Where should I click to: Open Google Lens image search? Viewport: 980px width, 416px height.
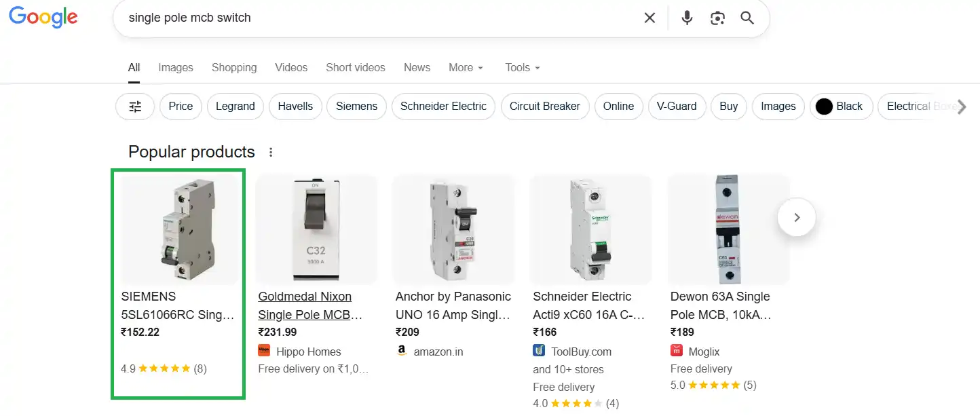[x=717, y=18]
